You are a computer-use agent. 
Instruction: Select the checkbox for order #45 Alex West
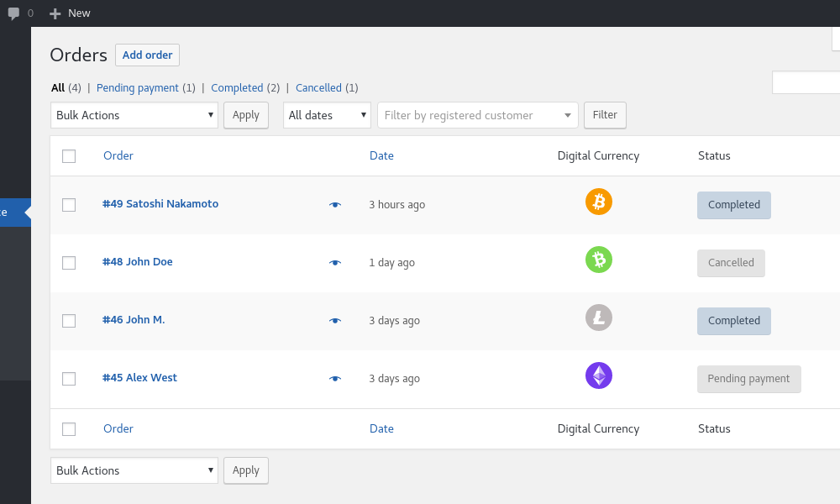69,379
